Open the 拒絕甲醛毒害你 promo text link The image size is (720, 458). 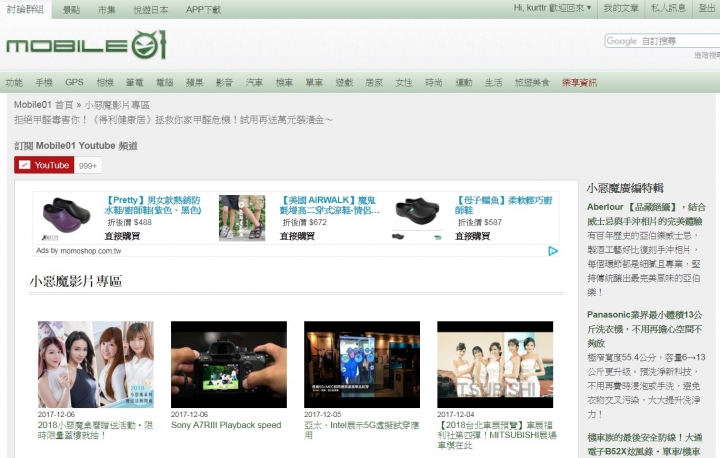tap(173, 120)
